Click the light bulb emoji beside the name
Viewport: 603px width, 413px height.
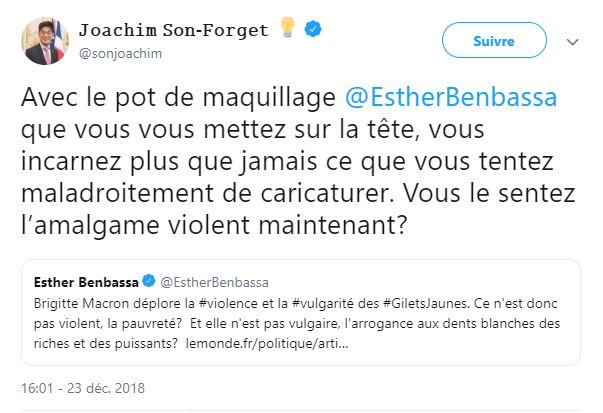pos(286,28)
